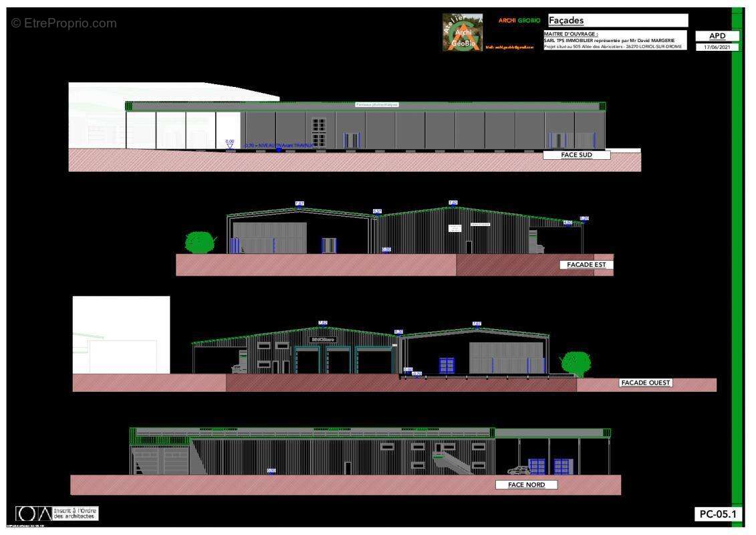Click the 0.00 level marker on Face Sud

pyautogui.click(x=230, y=142)
